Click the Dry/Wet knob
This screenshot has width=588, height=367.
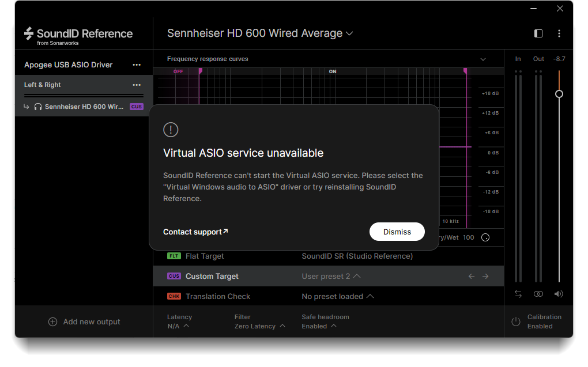point(485,237)
